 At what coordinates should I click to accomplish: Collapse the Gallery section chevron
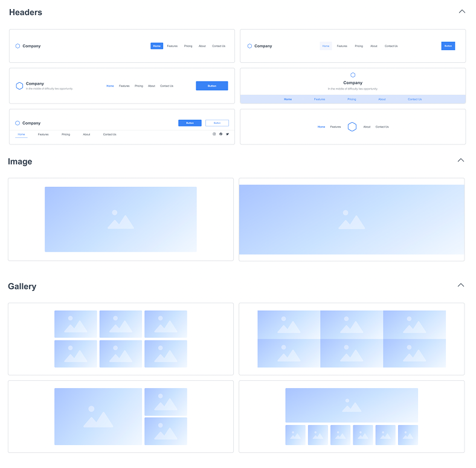pos(461,285)
